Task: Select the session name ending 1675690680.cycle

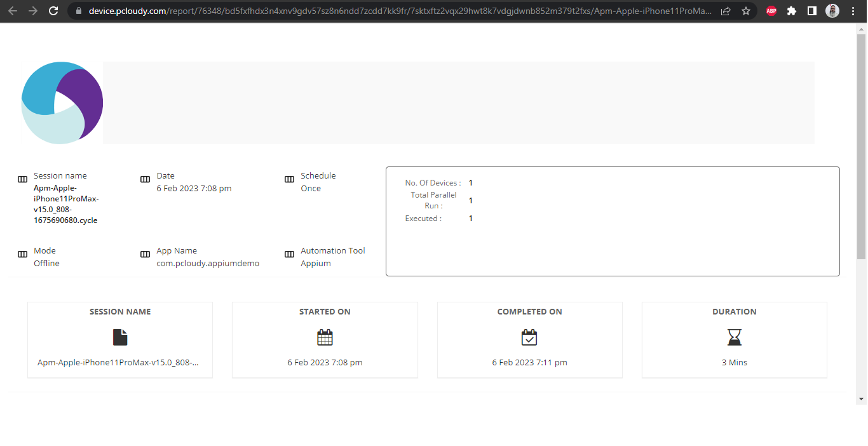Action: [66, 205]
